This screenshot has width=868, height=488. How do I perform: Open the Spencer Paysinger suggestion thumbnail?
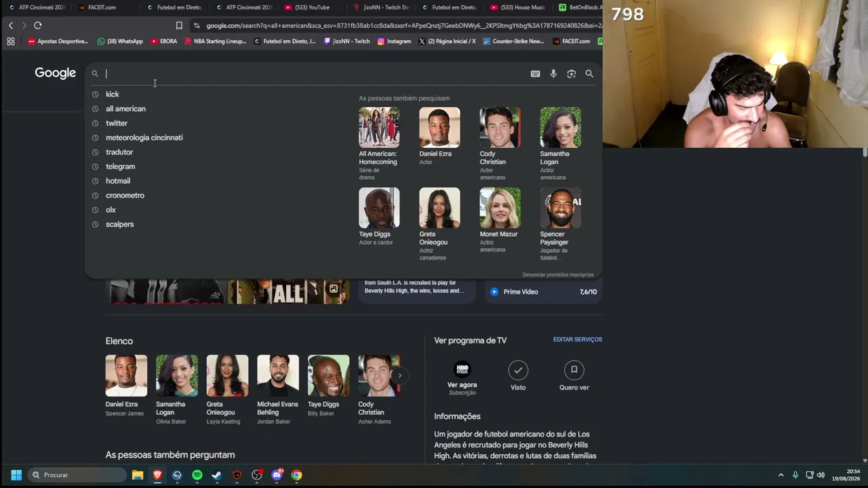[x=560, y=207]
